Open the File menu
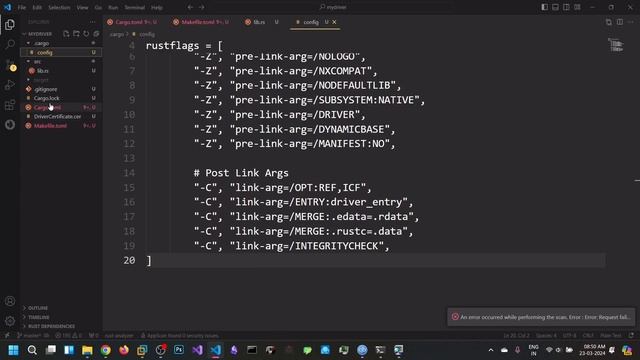 click(22, 7)
